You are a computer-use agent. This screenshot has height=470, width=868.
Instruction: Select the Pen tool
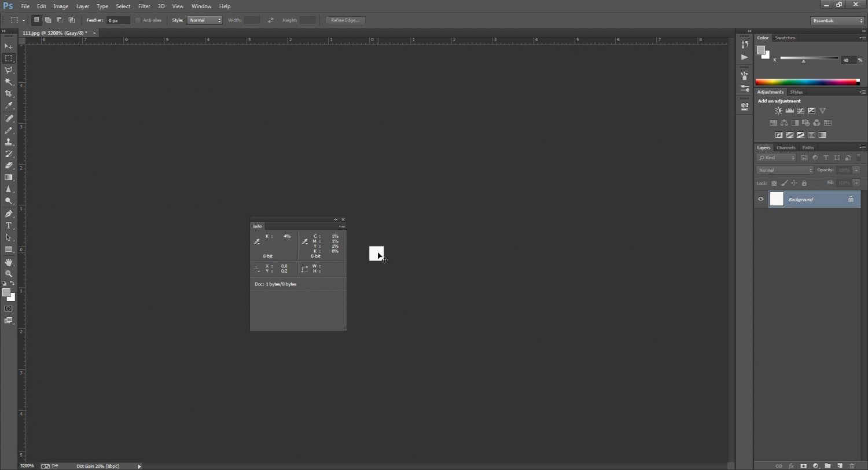pyautogui.click(x=9, y=214)
